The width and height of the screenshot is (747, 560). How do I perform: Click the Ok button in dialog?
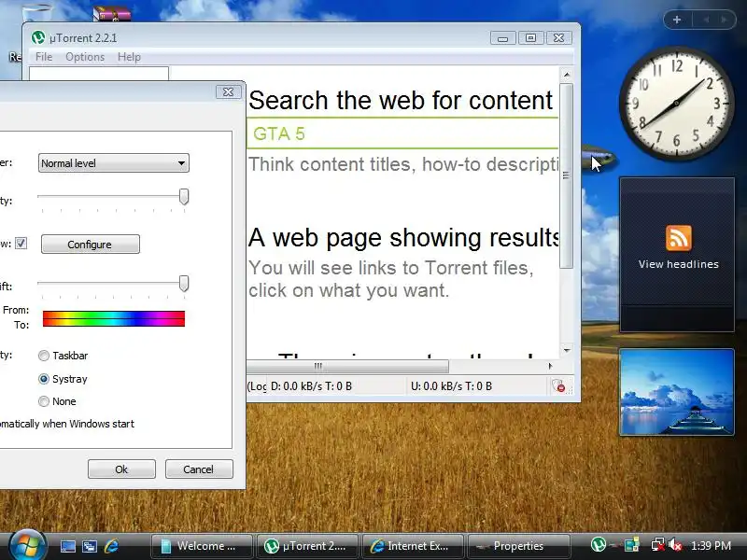[121, 469]
